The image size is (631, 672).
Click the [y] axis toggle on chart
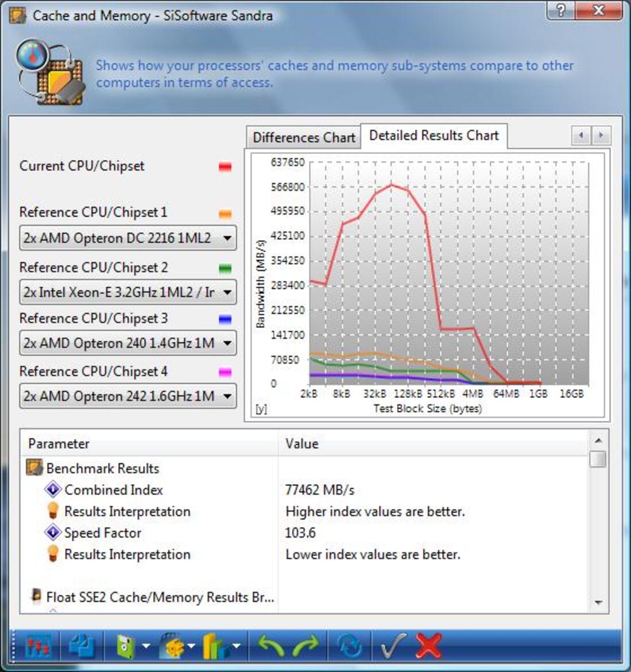click(x=261, y=410)
